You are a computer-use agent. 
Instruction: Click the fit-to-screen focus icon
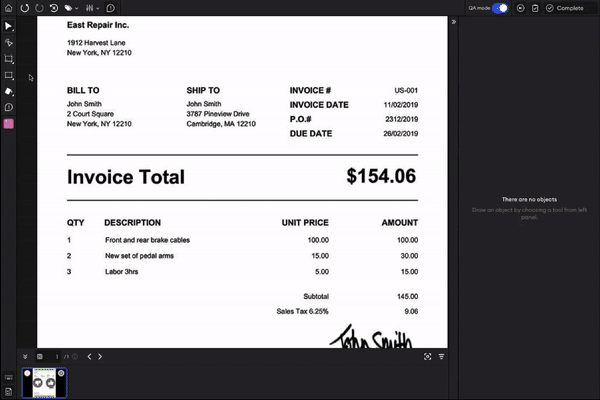tap(427, 357)
